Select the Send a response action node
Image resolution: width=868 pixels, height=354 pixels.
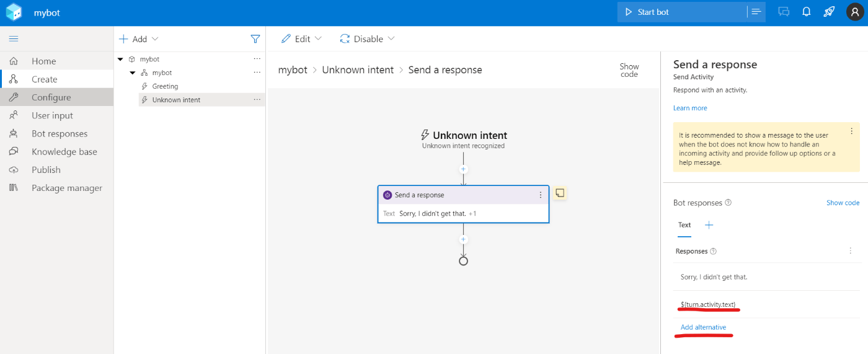[463, 204]
